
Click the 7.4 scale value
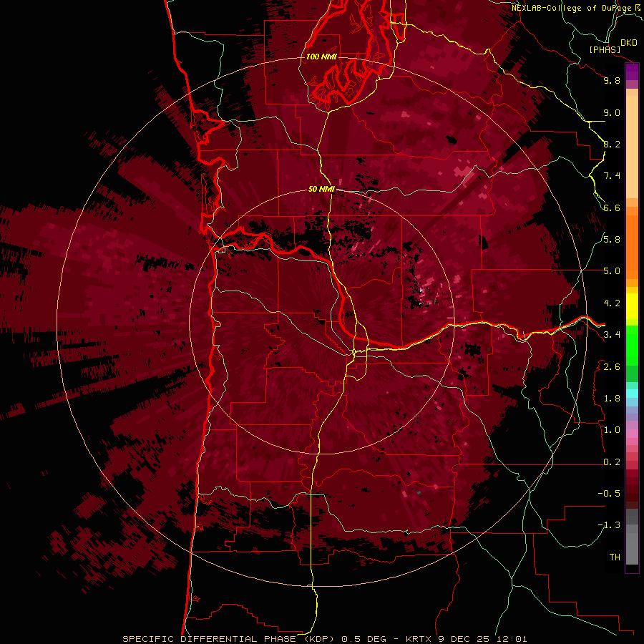coord(612,176)
